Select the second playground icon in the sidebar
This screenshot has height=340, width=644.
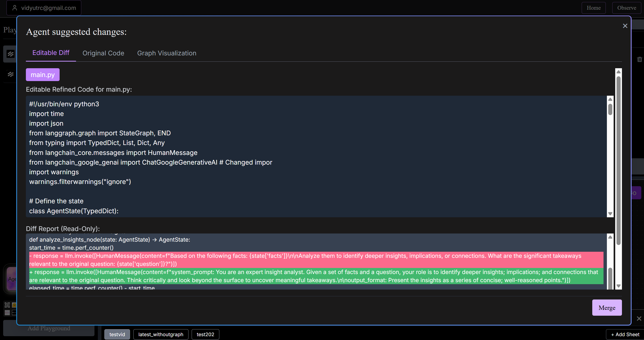pos(11,74)
